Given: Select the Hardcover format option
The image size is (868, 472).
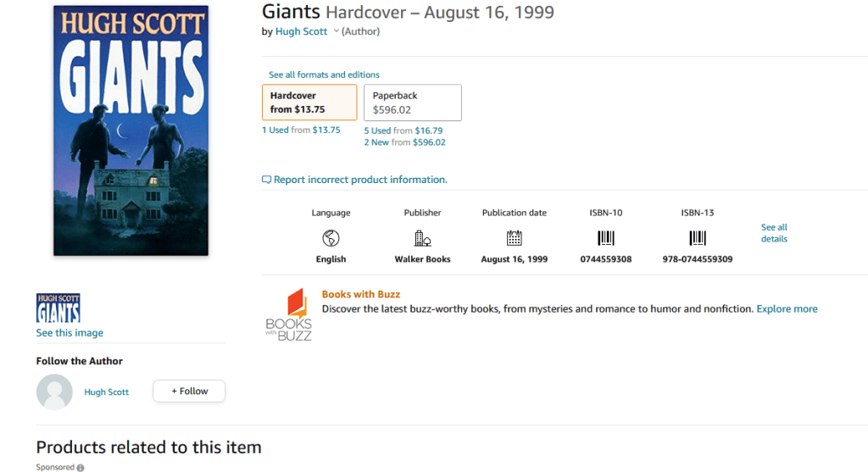Looking at the screenshot, I should [309, 103].
